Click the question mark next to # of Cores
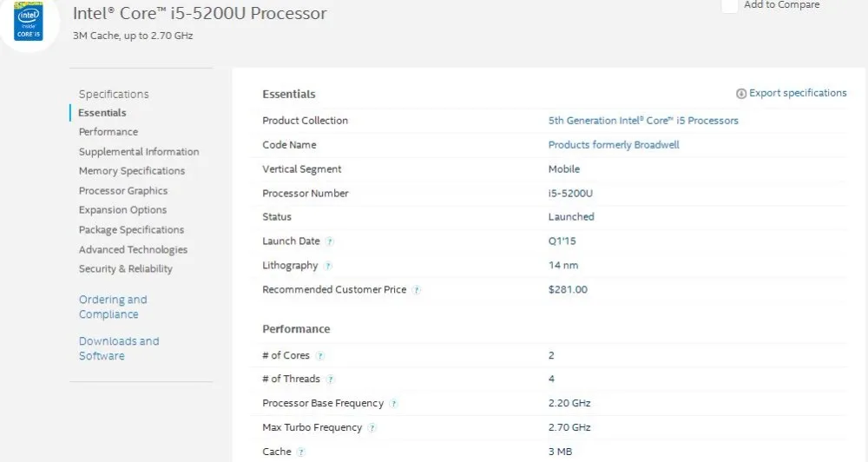868x462 pixels. point(320,356)
